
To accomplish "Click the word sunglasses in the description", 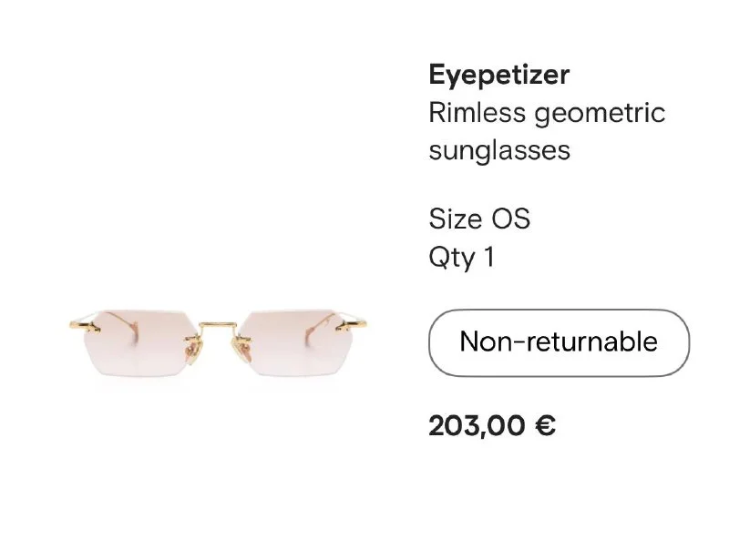I will [x=499, y=149].
